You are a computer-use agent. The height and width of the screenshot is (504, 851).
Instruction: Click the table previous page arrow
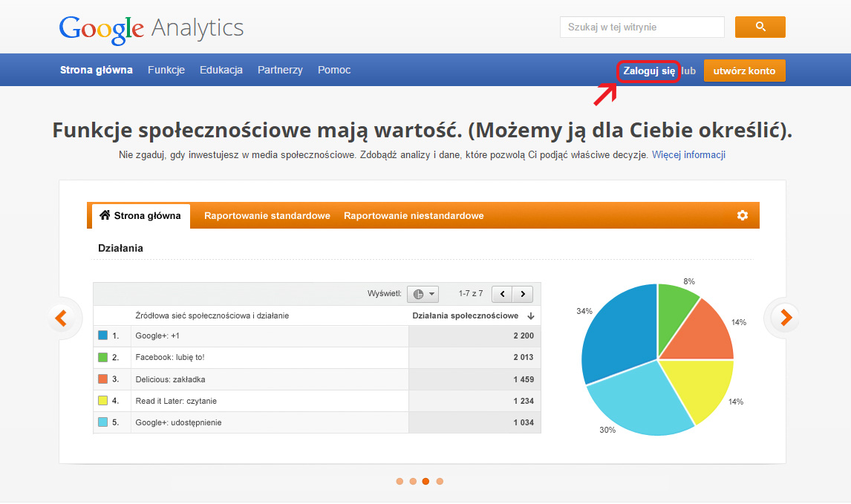tap(502, 294)
